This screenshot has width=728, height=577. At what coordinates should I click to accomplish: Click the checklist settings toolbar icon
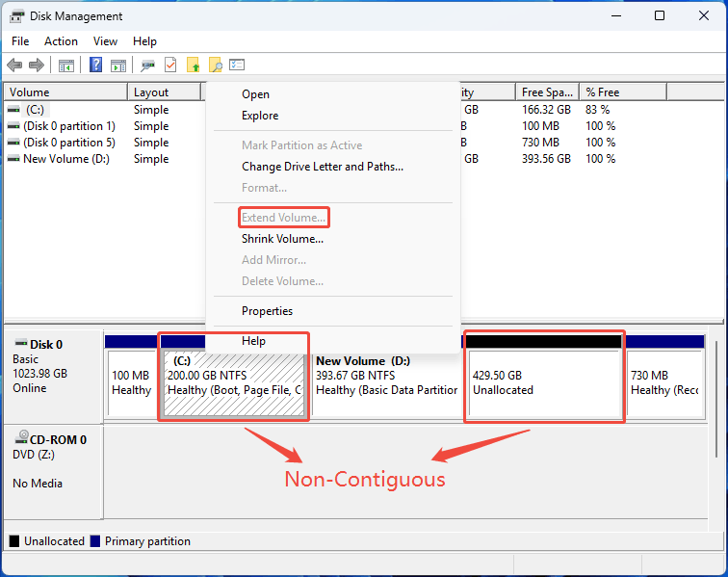pos(237,65)
